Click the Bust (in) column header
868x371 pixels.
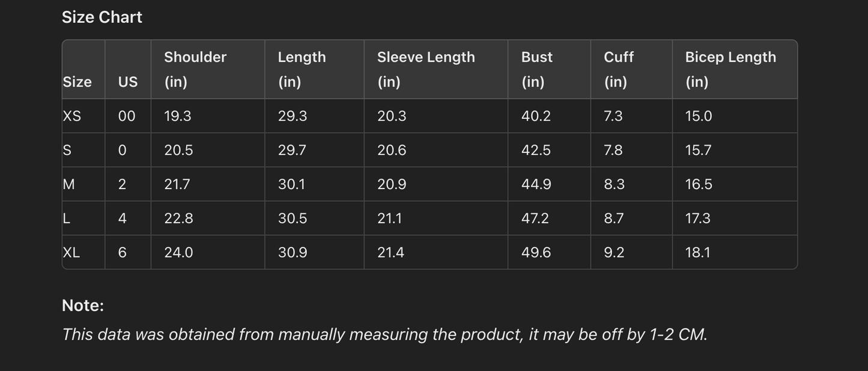coord(536,69)
